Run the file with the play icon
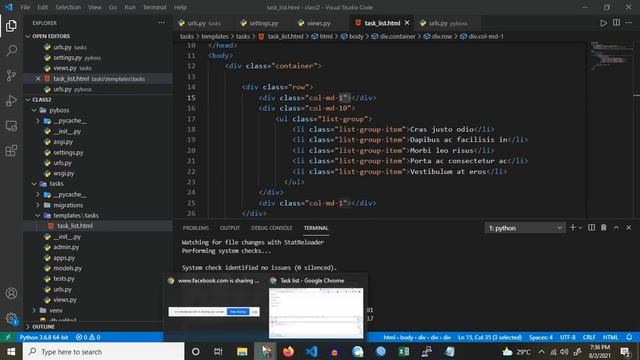640x360 pixels. [x=603, y=23]
